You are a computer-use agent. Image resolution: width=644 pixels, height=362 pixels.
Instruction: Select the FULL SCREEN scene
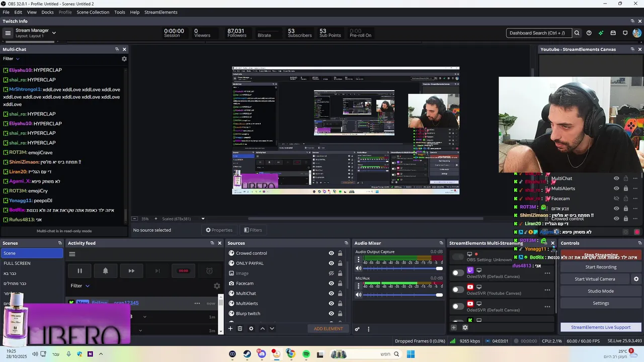point(32,263)
